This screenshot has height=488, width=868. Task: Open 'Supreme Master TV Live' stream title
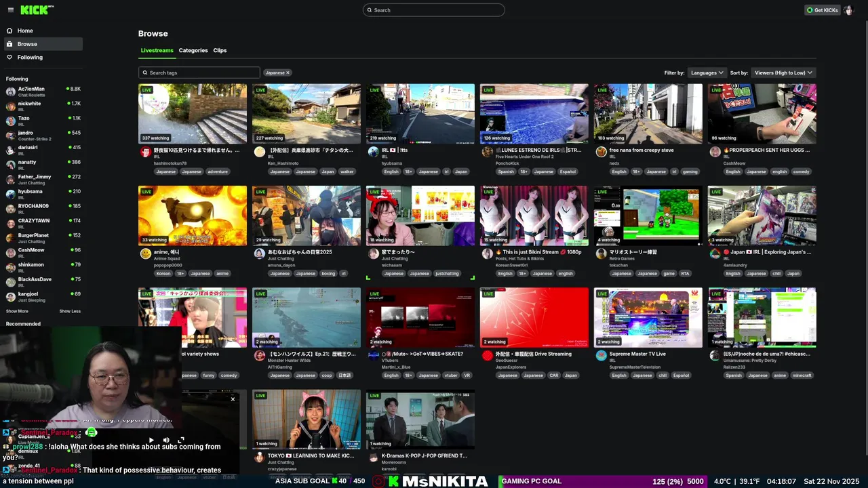pos(637,354)
